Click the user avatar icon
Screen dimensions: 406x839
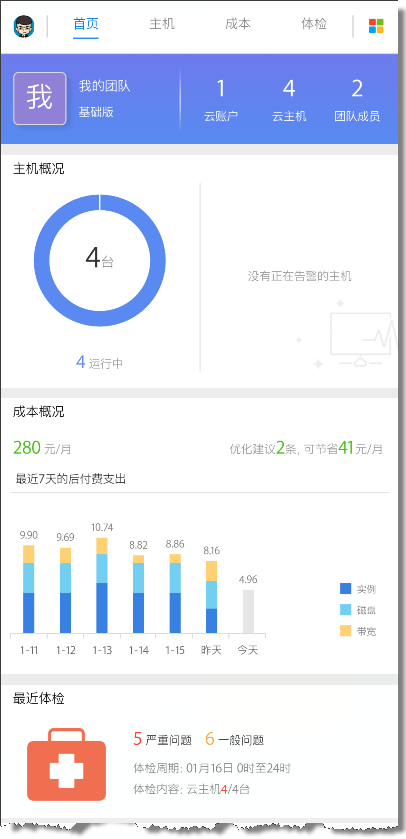pyautogui.click(x=24, y=26)
